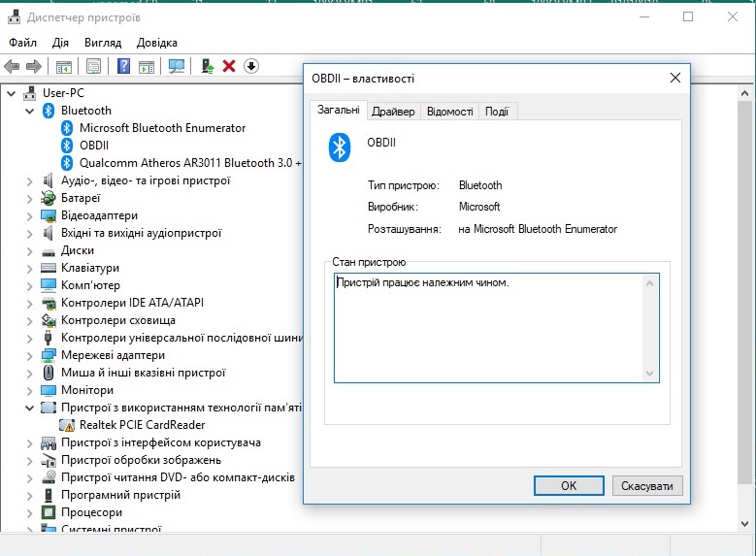The height and width of the screenshot is (556, 756).
Task: Click the Миша й інші вказівні пристрої mouse icon
Action: [x=49, y=373]
